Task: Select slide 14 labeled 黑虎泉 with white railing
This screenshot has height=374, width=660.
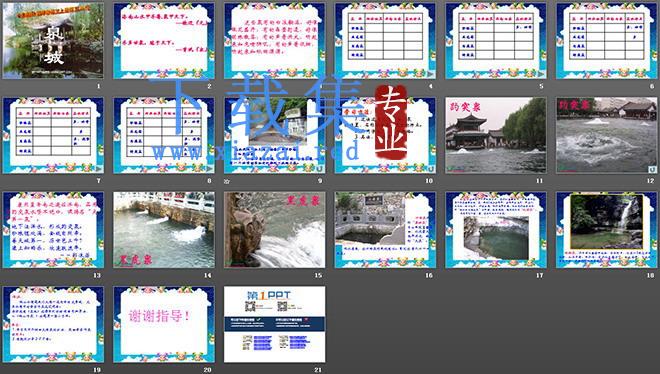Action: coord(164,230)
